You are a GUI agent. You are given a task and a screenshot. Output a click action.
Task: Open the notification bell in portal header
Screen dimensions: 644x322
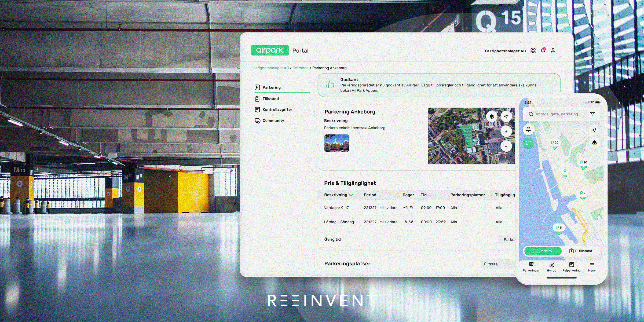tap(543, 50)
